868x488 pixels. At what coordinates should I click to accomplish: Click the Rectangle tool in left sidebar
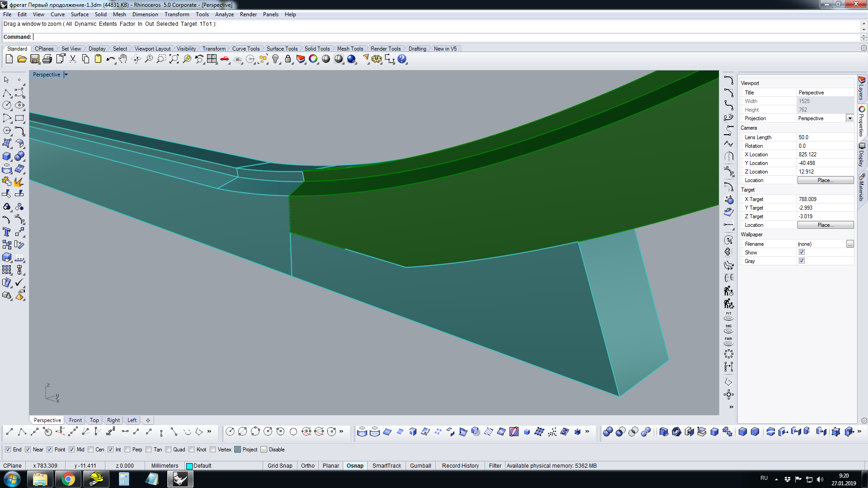pyautogui.click(x=19, y=118)
